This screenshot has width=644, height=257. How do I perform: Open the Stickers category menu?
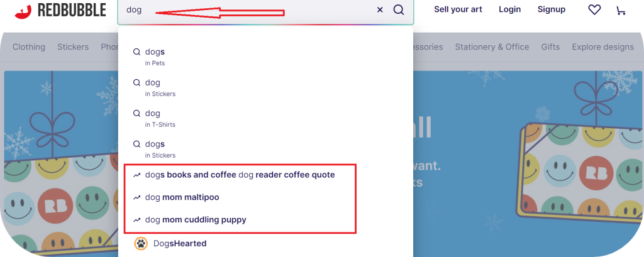click(73, 46)
